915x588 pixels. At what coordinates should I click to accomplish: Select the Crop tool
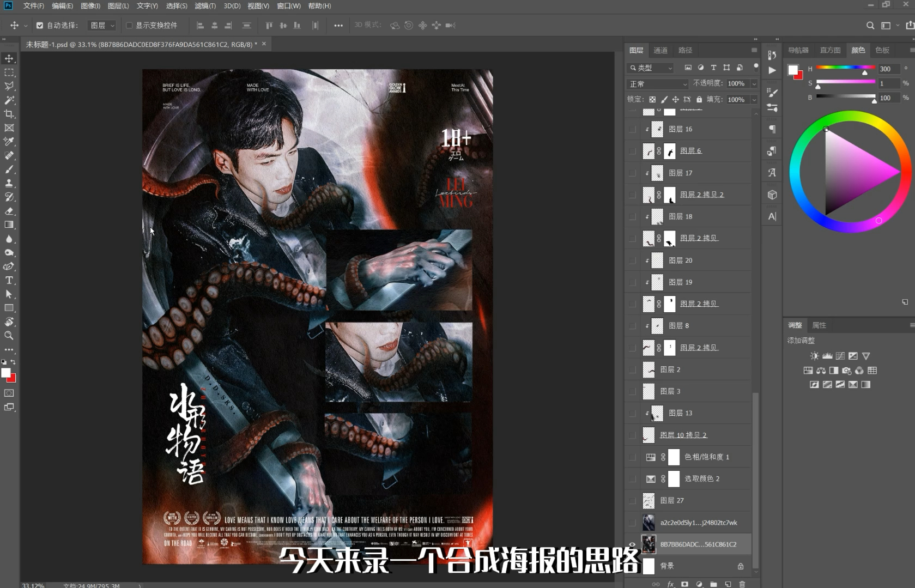point(9,114)
